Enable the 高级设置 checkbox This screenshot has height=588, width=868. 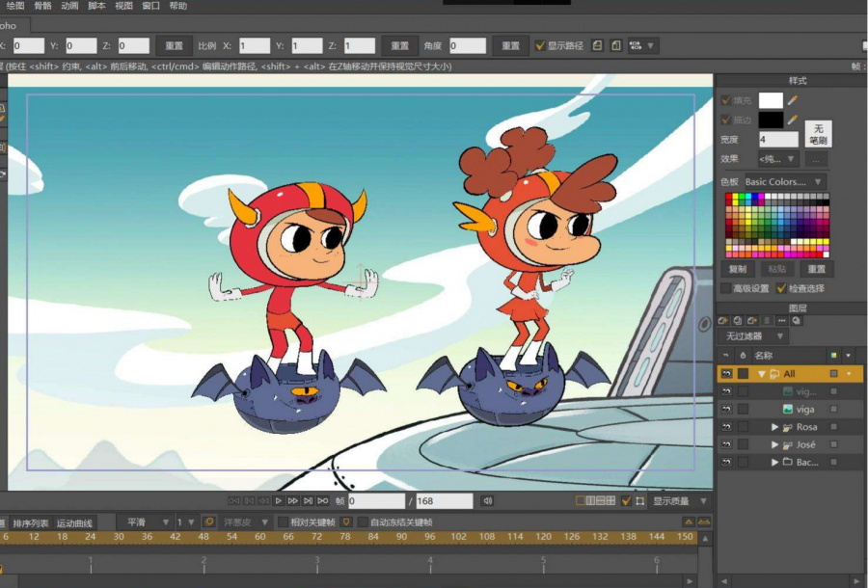pyautogui.click(x=726, y=288)
